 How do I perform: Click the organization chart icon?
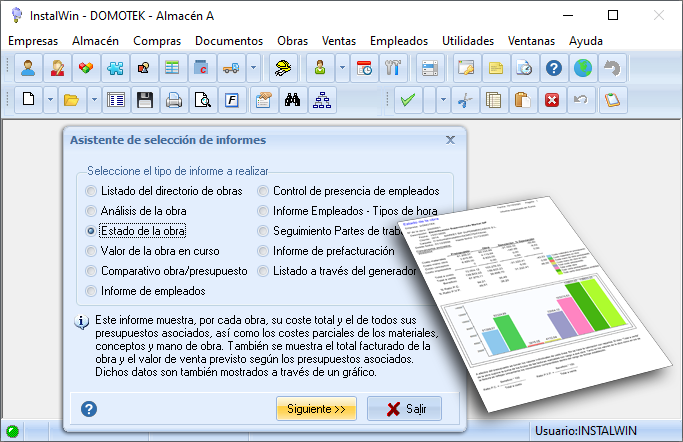click(x=322, y=100)
